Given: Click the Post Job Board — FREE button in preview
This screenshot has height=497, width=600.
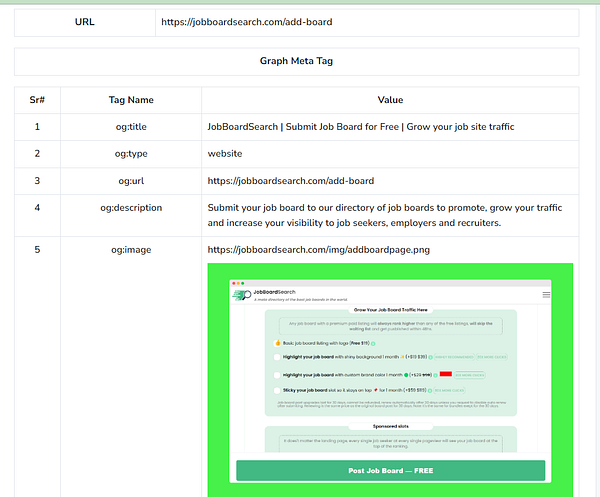Looking at the screenshot, I should pyautogui.click(x=390, y=471).
